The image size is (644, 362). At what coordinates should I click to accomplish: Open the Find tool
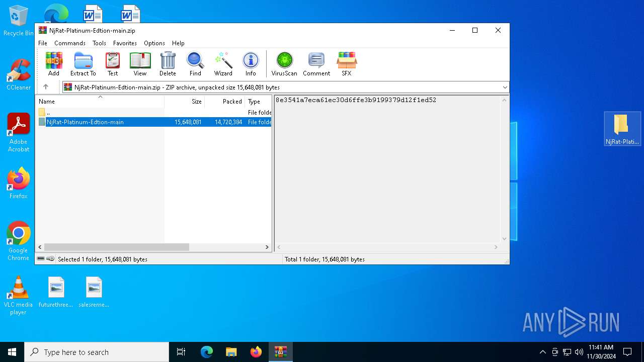click(195, 64)
